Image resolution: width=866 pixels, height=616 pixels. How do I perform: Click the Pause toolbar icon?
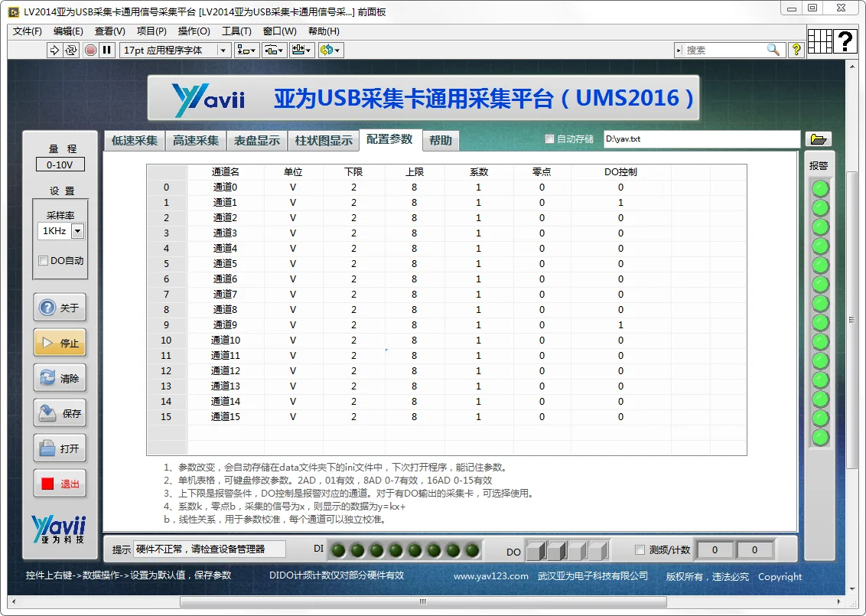tap(107, 51)
